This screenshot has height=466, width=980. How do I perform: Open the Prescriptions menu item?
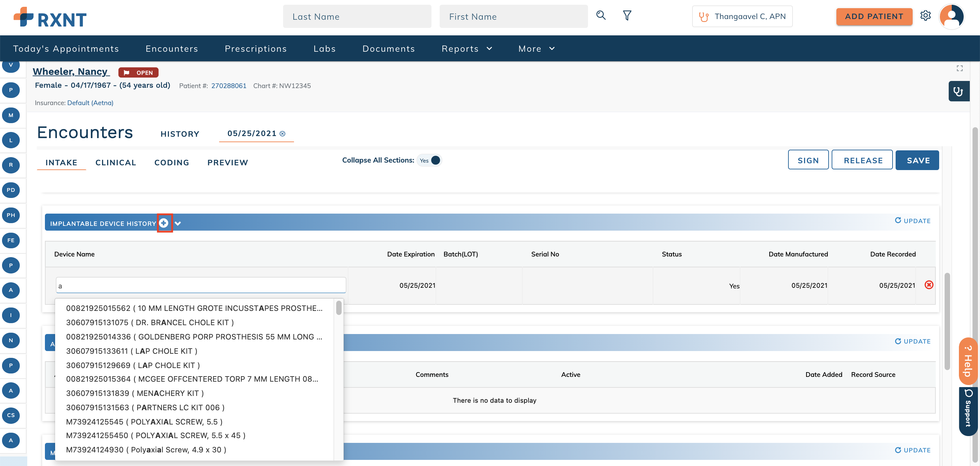(x=256, y=49)
